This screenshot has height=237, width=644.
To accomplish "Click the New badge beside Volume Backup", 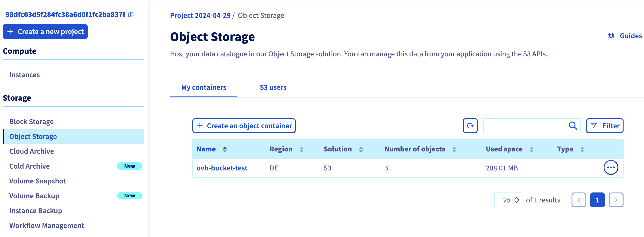I will point(129,195).
